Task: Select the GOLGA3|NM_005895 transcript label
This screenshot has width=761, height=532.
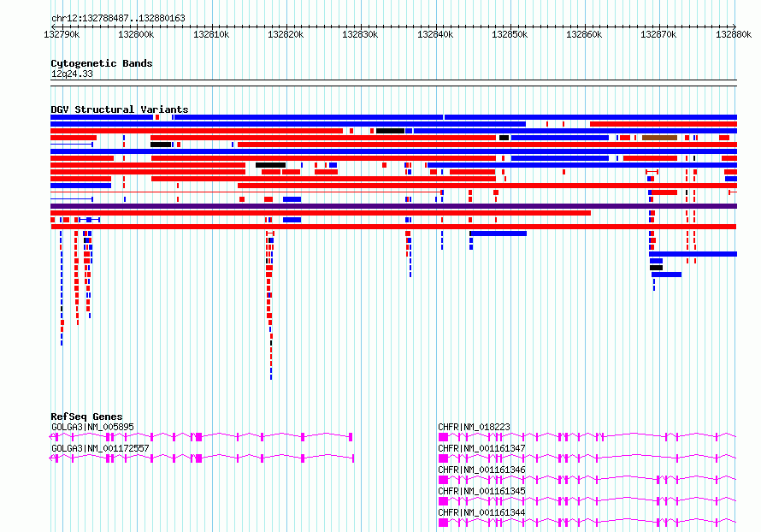Action: pyautogui.click(x=92, y=427)
